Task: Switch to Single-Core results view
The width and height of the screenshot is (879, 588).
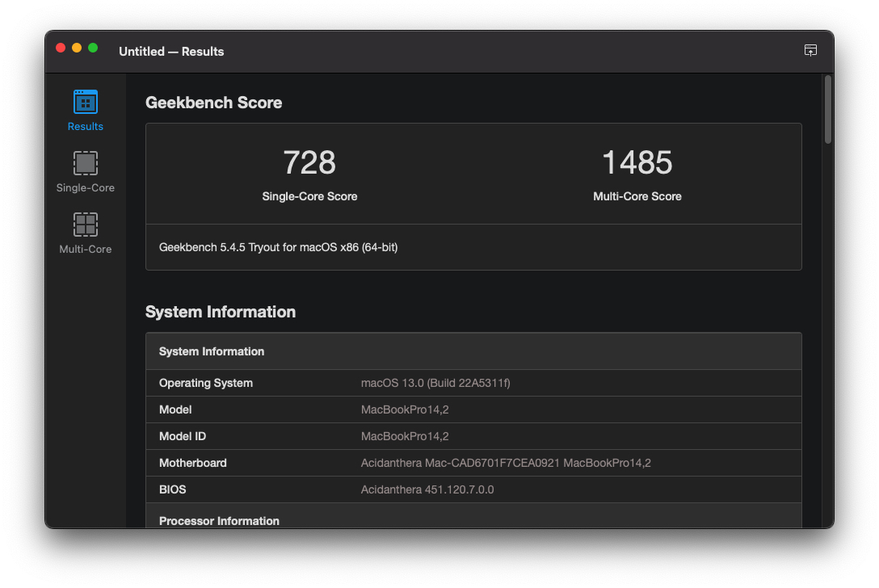Action: click(85, 172)
